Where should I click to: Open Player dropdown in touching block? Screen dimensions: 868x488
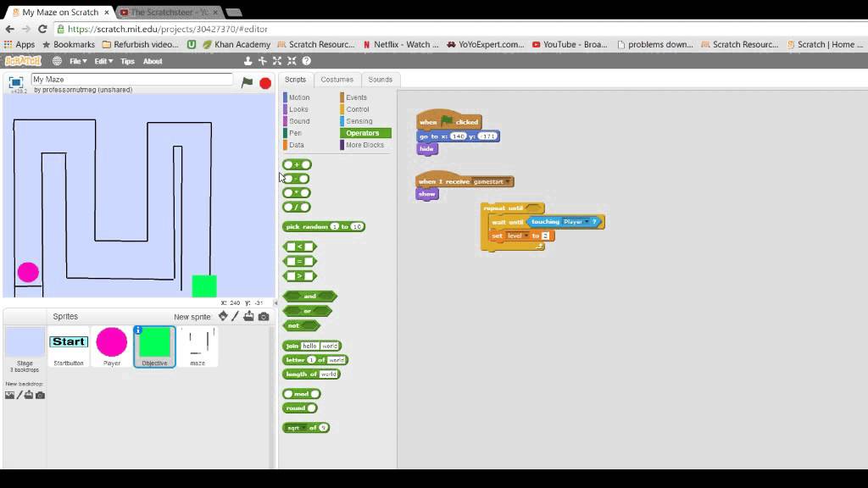587,222
